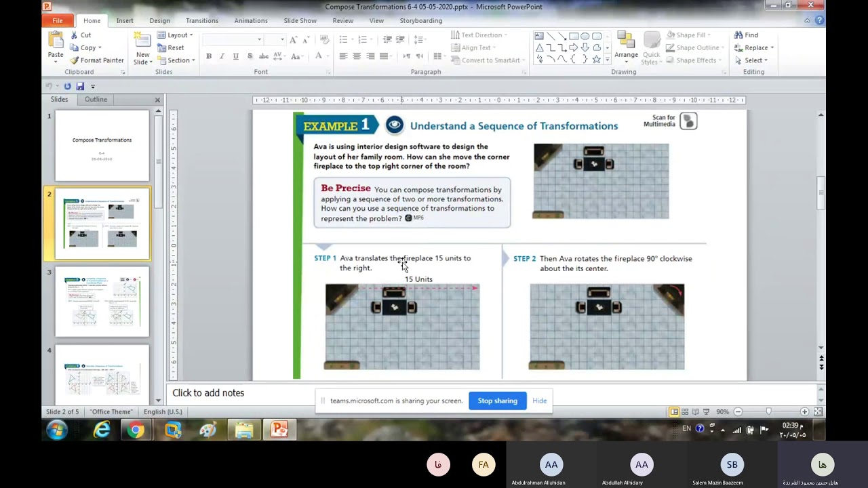Switch to the Outline pane tab
The height and width of the screenshot is (488, 868).
click(96, 99)
